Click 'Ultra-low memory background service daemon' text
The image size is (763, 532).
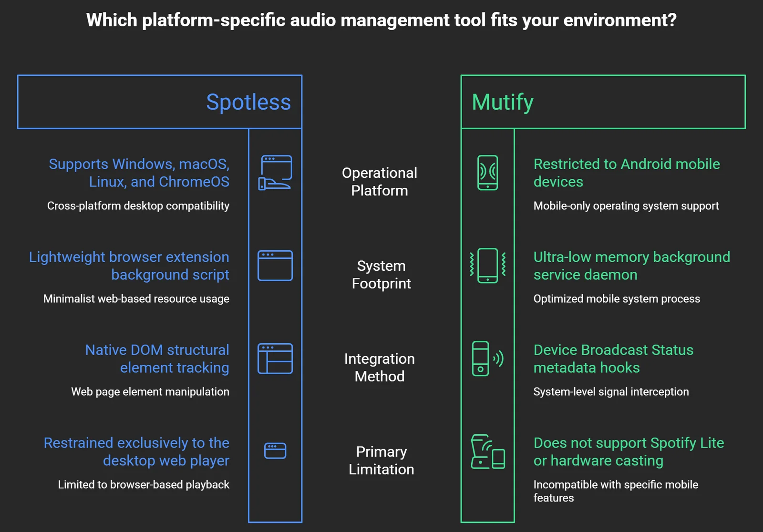tap(632, 266)
